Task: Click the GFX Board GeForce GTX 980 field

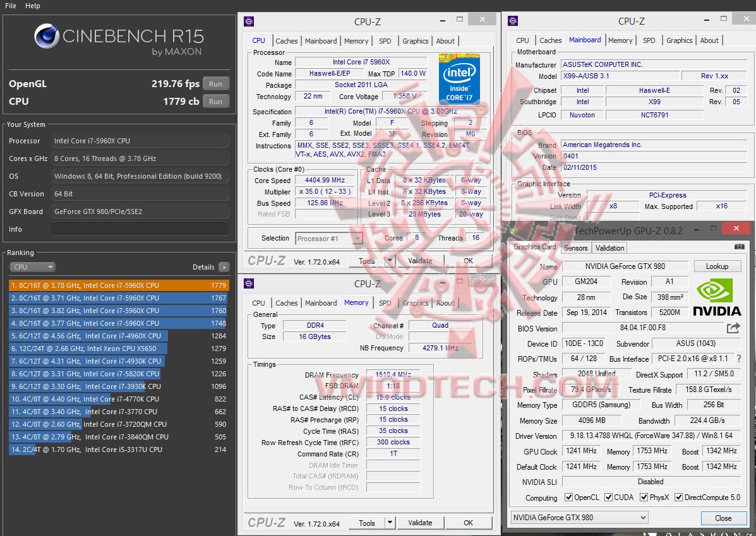Action: (x=140, y=211)
